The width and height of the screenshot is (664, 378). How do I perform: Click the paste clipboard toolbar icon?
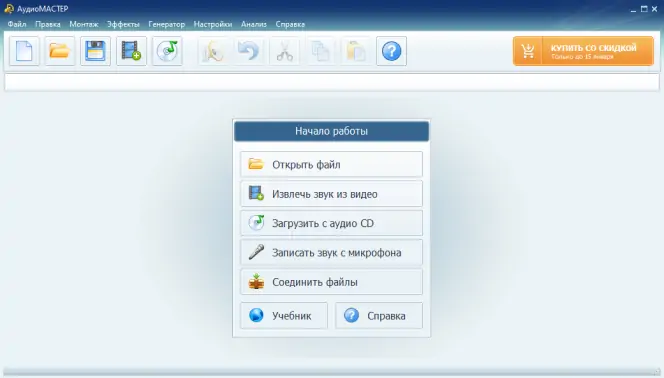356,51
